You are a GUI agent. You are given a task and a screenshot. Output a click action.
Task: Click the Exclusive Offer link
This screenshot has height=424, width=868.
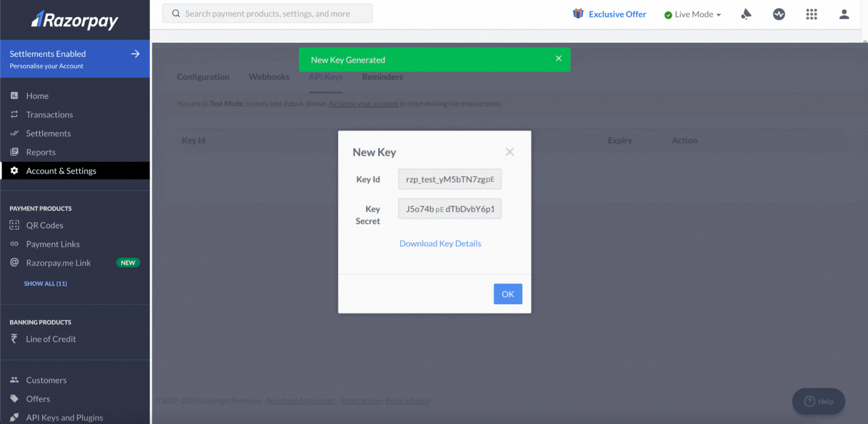tap(617, 14)
